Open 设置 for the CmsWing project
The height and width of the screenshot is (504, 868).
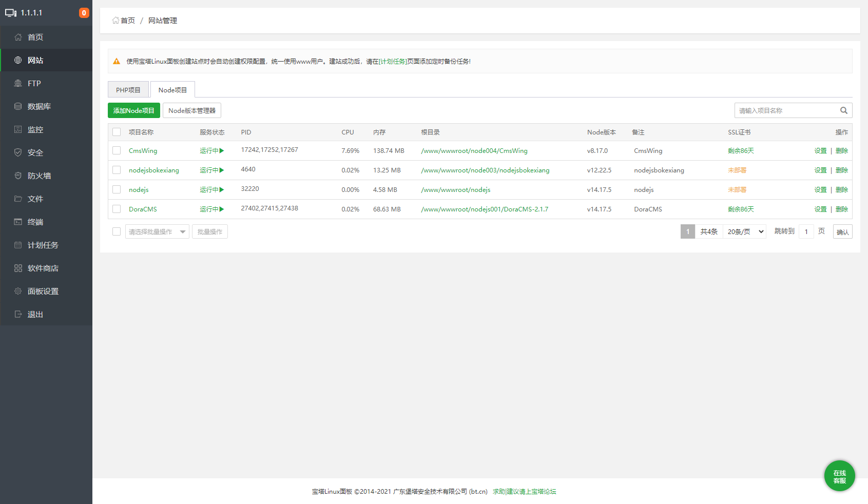[x=820, y=151]
